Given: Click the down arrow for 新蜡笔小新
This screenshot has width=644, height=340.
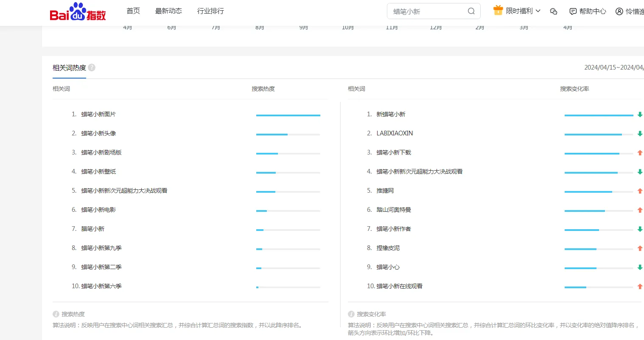Looking at the screenshot, I should coord(640,115).
